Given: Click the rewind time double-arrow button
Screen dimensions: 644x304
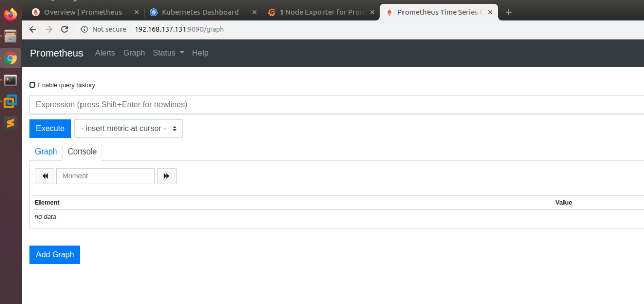Looking at the screenshot, I should point(45,176).
